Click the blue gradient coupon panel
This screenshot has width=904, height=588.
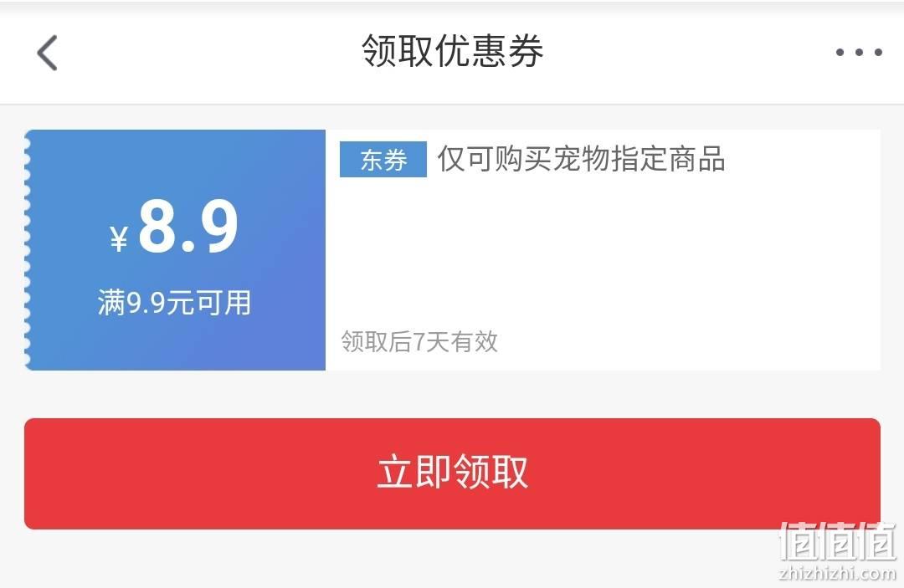pyautogui.click(x=176, y=250)
